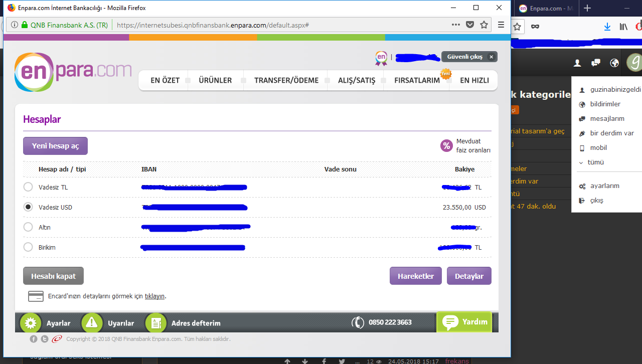642x364 pixels.
Task: Click çıkış in the dropdown menu
Action: click(596, 201)
